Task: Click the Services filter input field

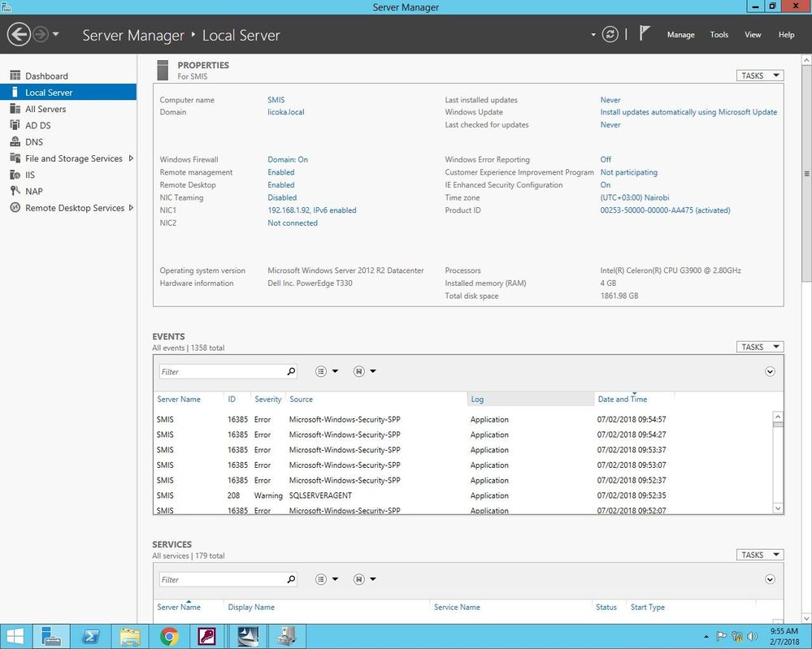Action: 222,580
